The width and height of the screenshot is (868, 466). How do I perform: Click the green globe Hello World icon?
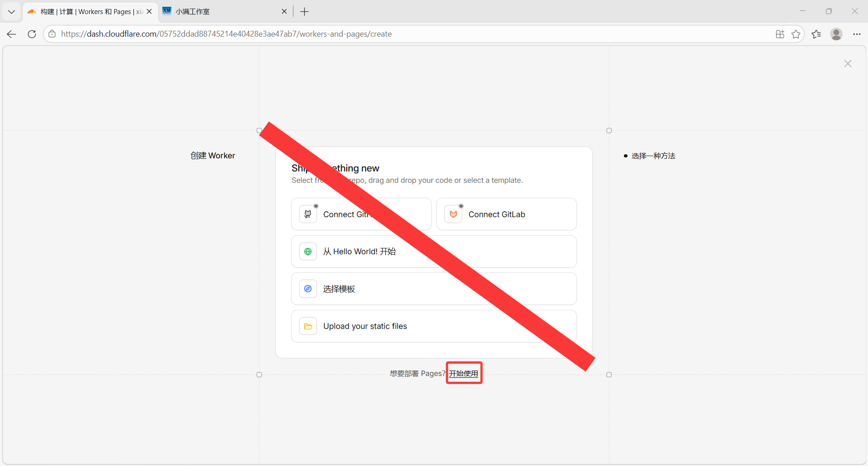308,252
